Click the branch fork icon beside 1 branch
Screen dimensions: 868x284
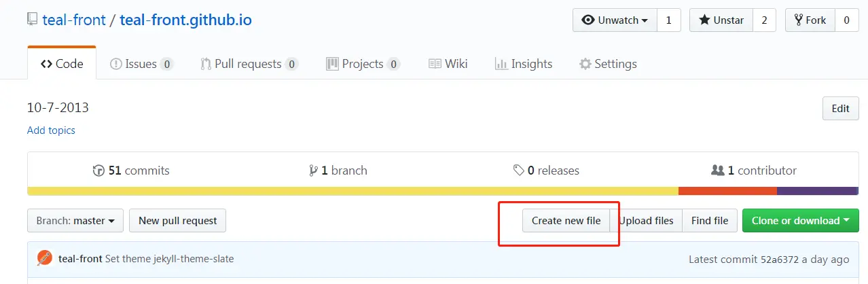tap(313, 171)
